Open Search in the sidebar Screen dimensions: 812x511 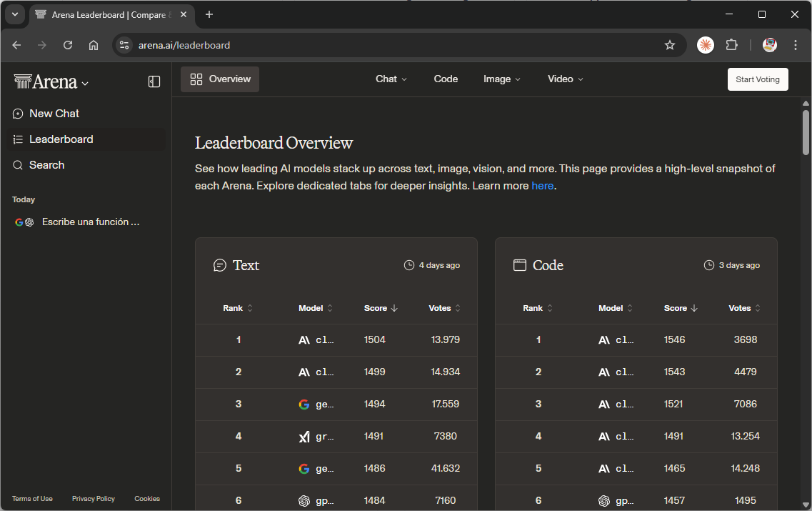[46, 165]
